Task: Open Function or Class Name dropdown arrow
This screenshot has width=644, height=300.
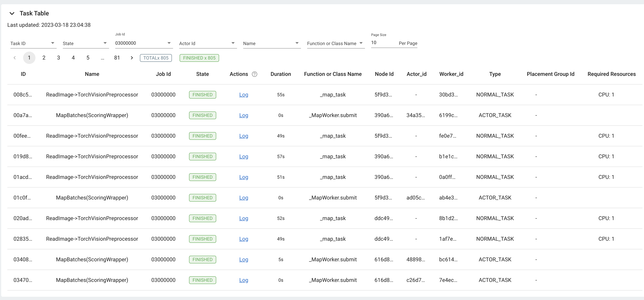Action: 361,43
